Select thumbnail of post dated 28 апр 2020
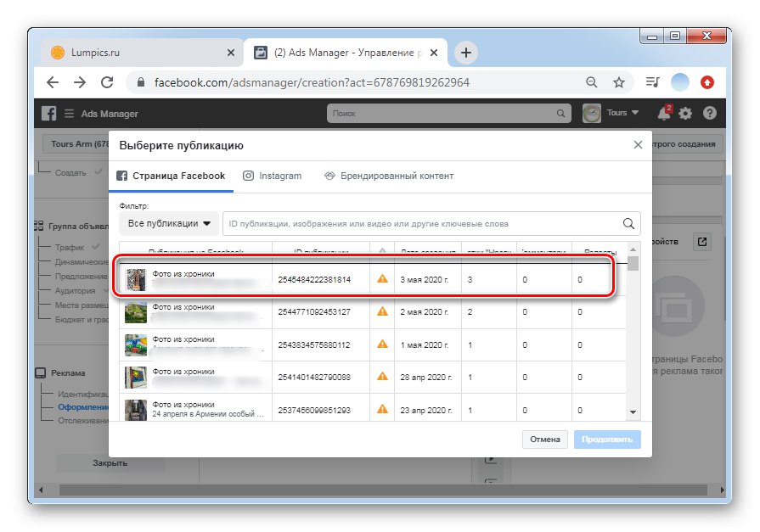 136,378
